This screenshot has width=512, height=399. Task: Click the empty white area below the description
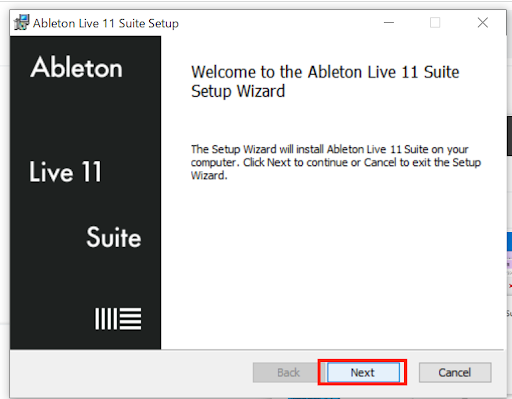[332, 263]
